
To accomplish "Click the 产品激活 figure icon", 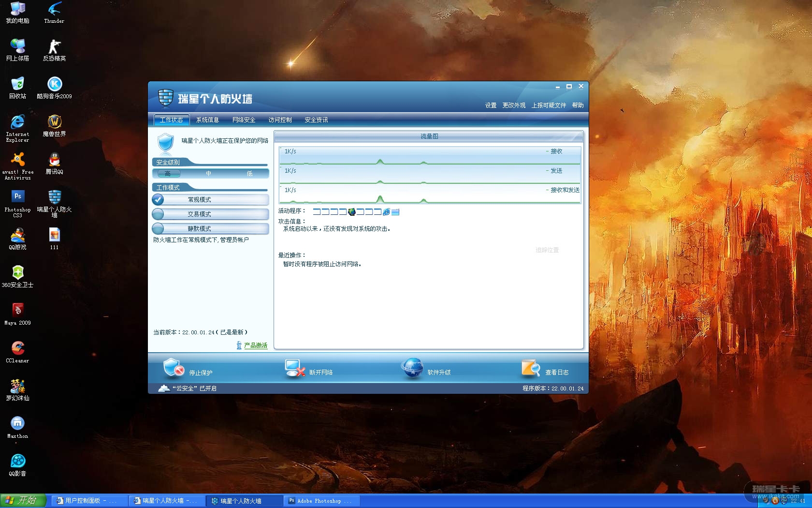I will [x=239, y=345].
